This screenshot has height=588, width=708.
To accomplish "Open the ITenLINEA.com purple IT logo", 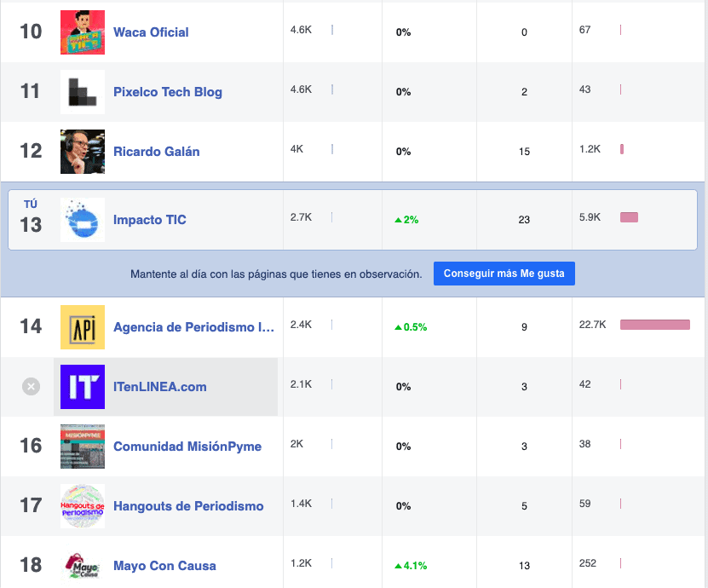I will (x=83, y=387).
